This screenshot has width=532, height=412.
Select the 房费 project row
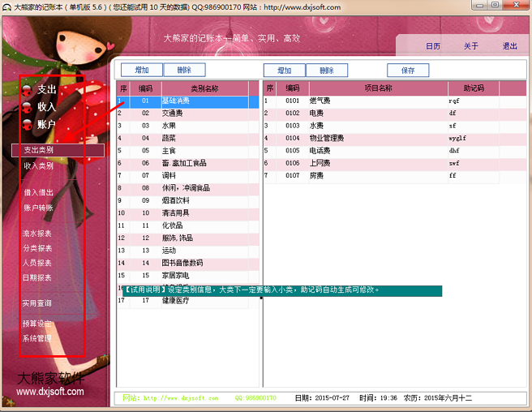(x=395, y=176)
